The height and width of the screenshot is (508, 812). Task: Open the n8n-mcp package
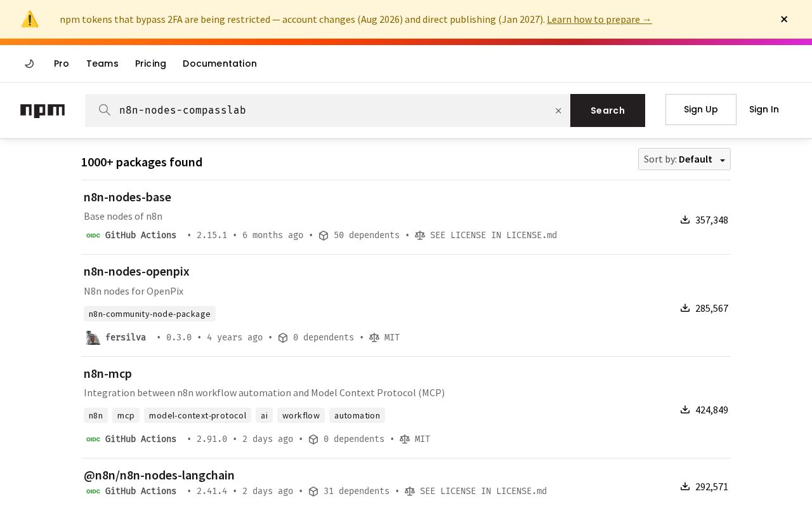pyautogui.click(x=108, y=373)
